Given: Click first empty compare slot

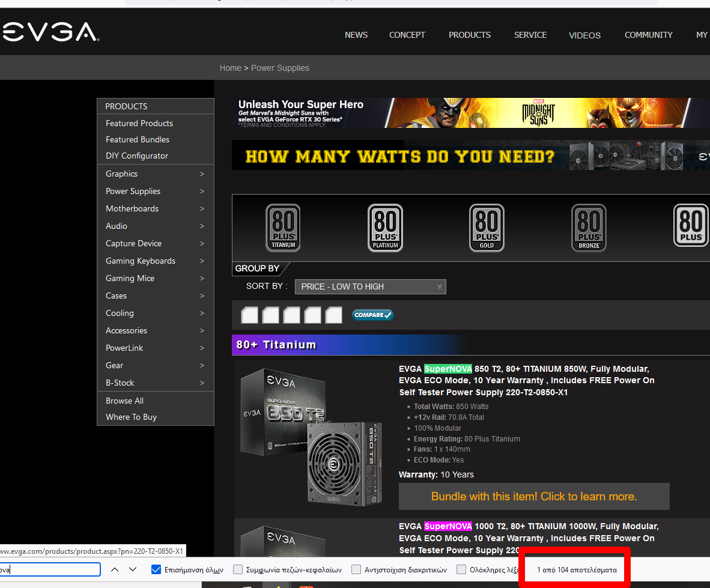Looking at the screenshot, I should pyautogui.click(x=249, y=315).
